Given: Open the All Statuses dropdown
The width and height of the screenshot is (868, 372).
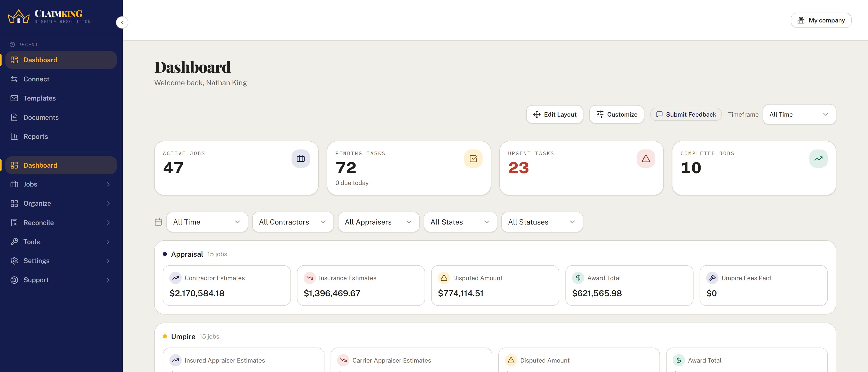Looking at the screenshot, I should coord(542,222).
